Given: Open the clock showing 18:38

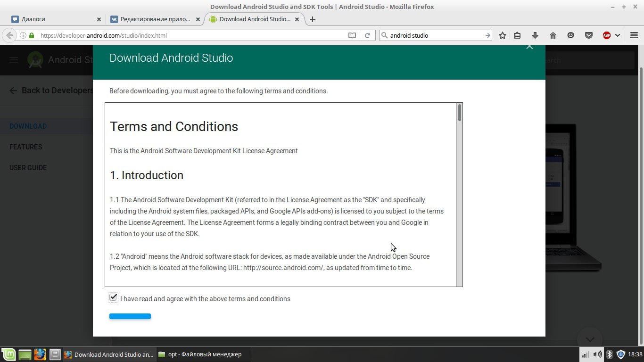Looking at the screenshot, I should pos(635,354).
